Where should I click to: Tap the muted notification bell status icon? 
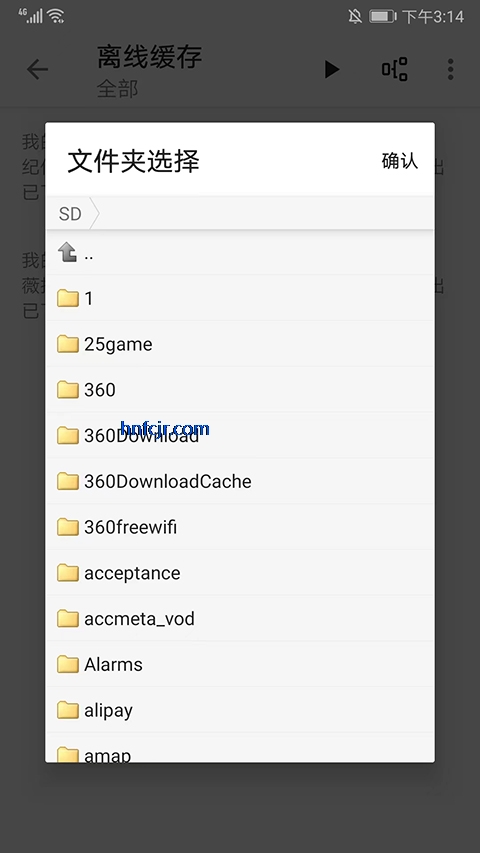(x=355, y=16)
